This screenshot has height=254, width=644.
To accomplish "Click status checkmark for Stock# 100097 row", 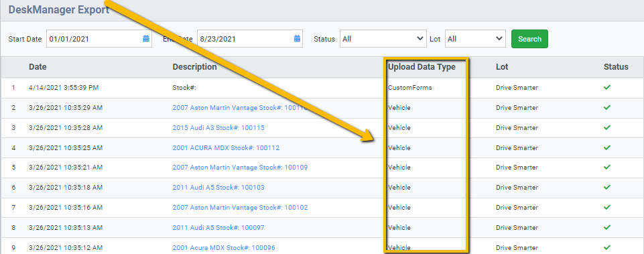I will point(607,227).
